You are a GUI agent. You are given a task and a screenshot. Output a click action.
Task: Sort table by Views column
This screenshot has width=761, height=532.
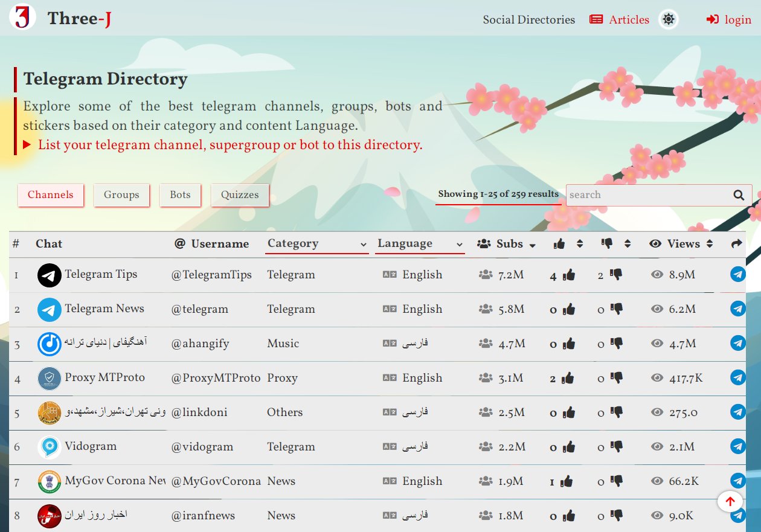tap(681, 244)
